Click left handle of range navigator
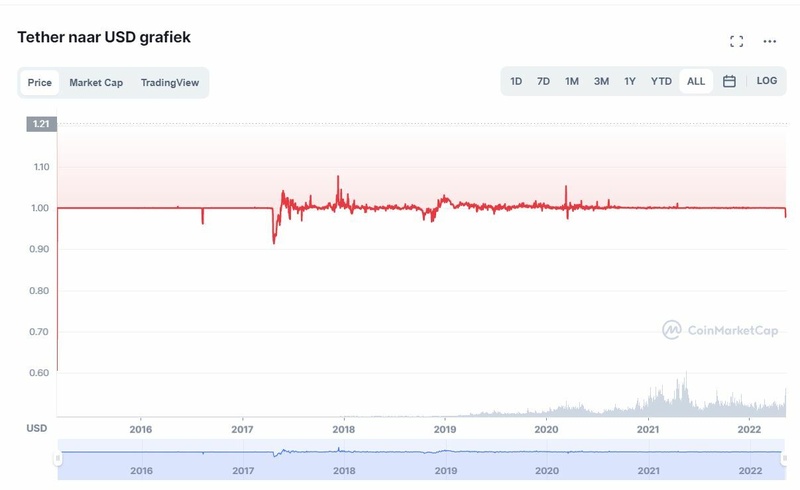800x490 pixels. (x=58, y=456)
